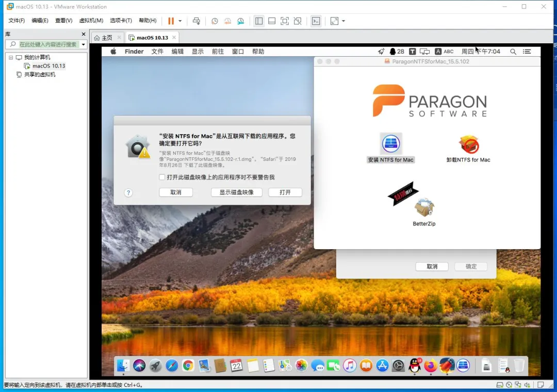Collapse the 我的计算机 tree node
Viewport: 557px width, 392px height.
11,57
